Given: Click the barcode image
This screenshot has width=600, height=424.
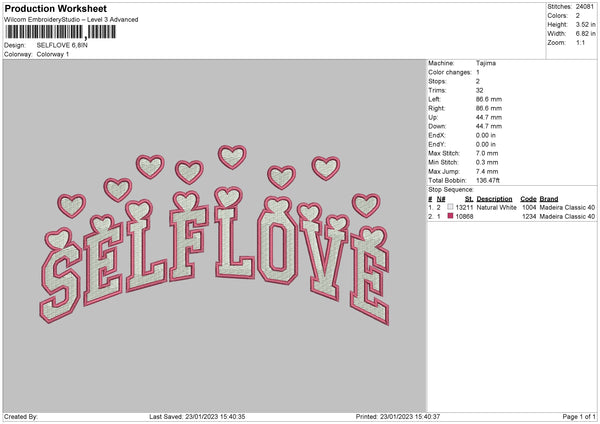Looking at the screenshot, I should pyautogui.click(x=60, y=32).
